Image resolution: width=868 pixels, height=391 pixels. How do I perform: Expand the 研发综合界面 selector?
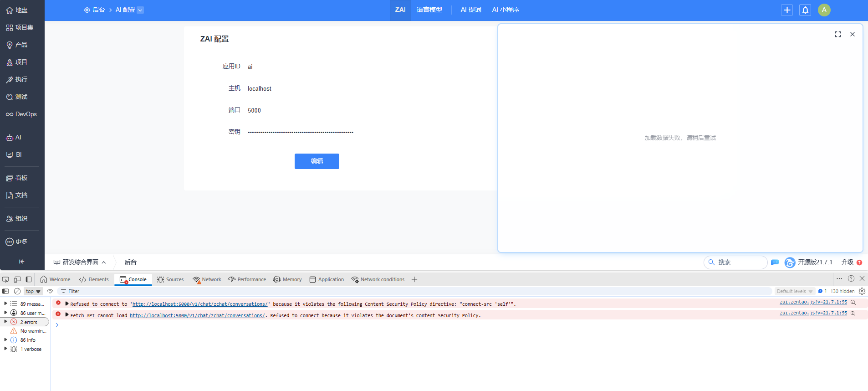[80, 262]
